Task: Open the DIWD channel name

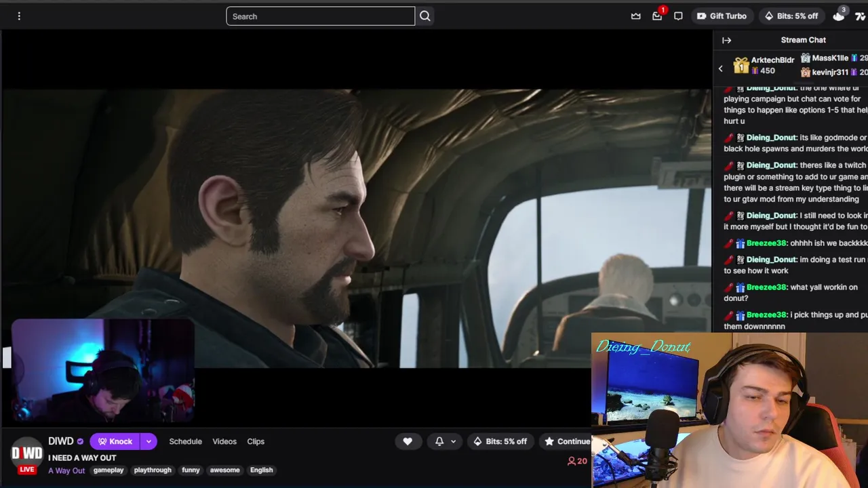Action: 61,441
